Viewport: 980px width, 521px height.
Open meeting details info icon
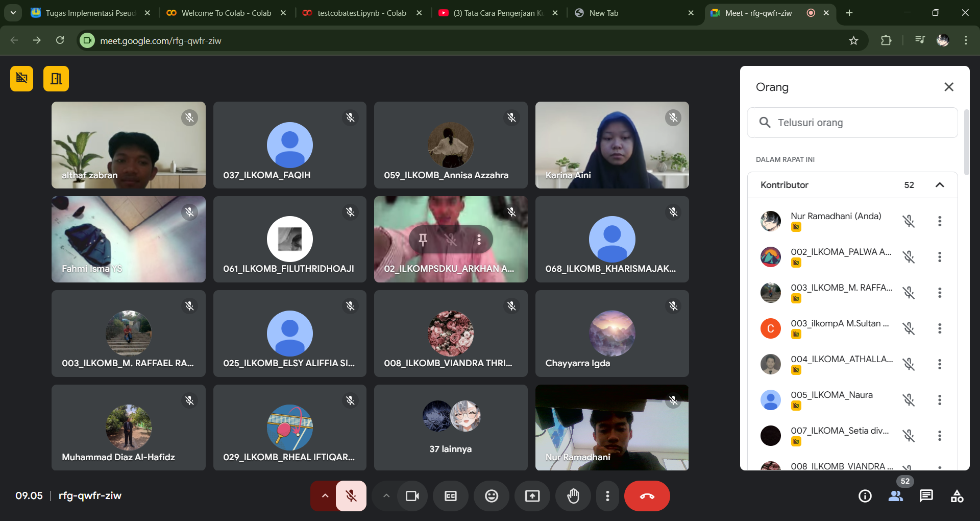(x=865, y=496)
